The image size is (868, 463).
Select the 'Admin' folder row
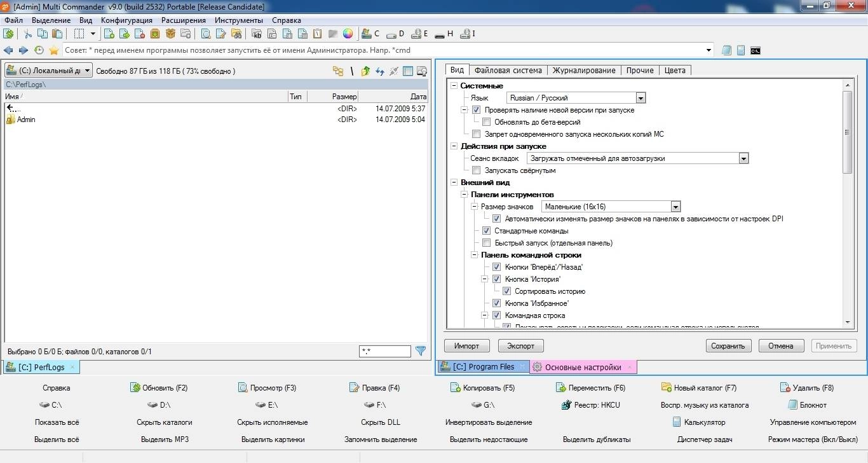(x=216, y=120)
